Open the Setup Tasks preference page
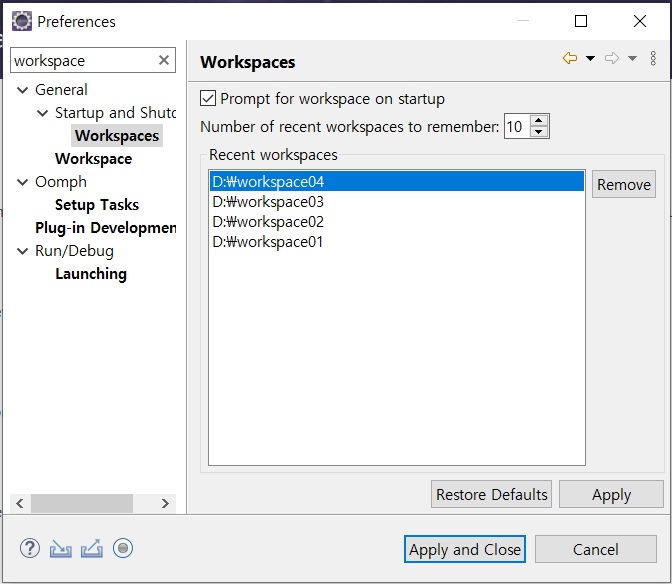The image size is (672, 584). click(97, 205)
